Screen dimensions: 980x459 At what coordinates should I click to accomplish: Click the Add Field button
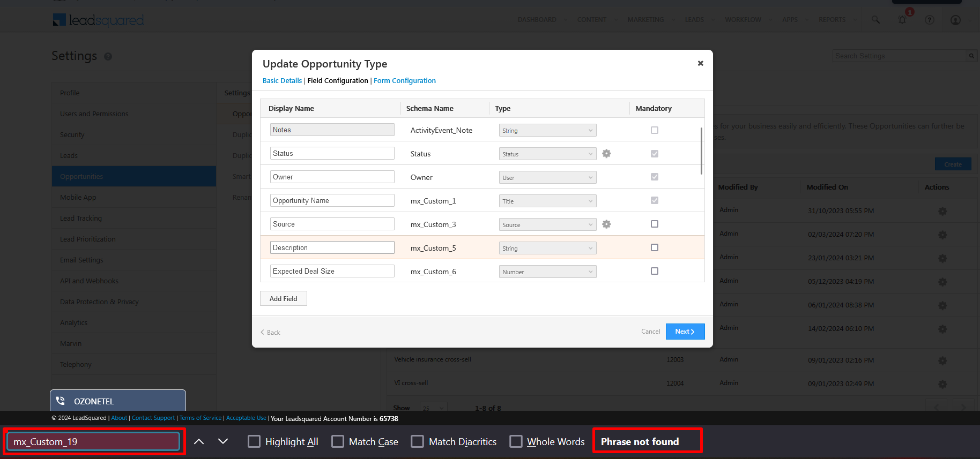click(283, 299)
